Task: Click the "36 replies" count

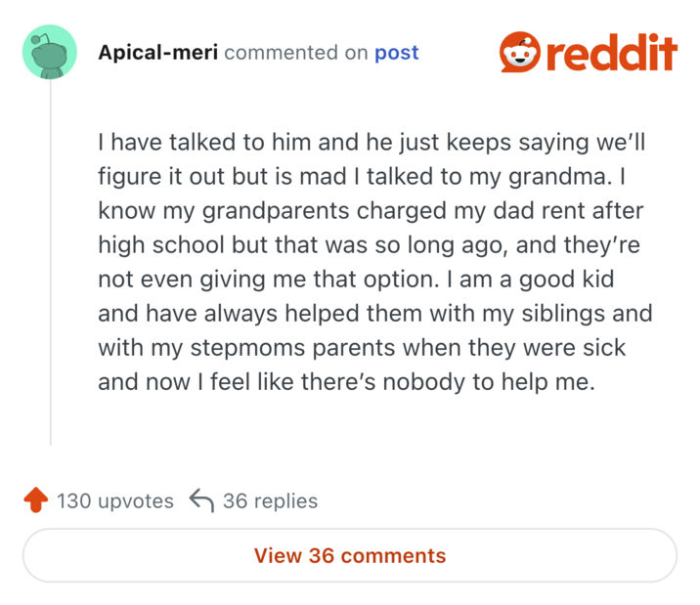Action: click(x=270, y=501)
